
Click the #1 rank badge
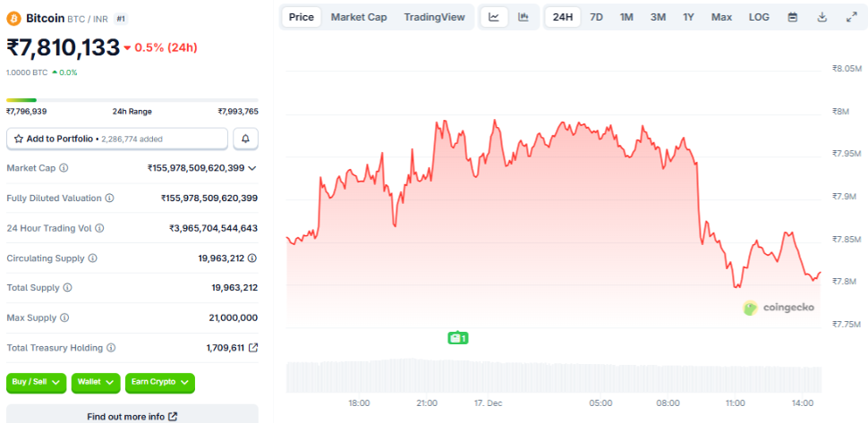tap(121, 19)
